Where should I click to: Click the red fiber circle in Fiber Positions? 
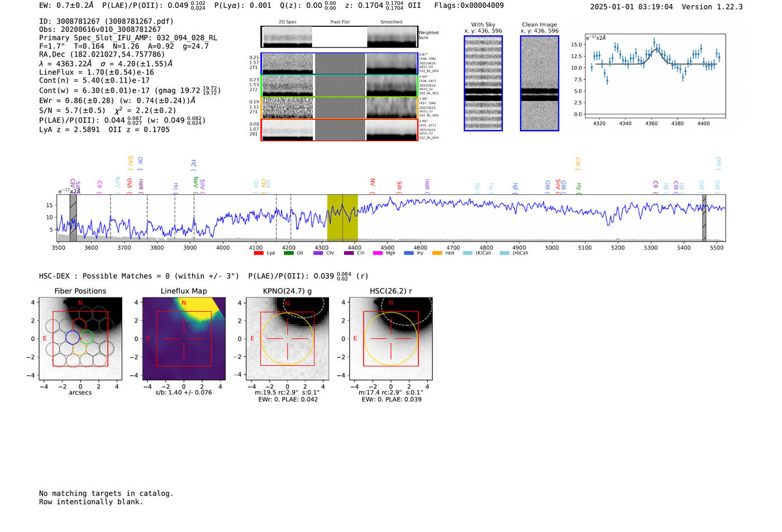pyautogui.click(x=79, y=325)
